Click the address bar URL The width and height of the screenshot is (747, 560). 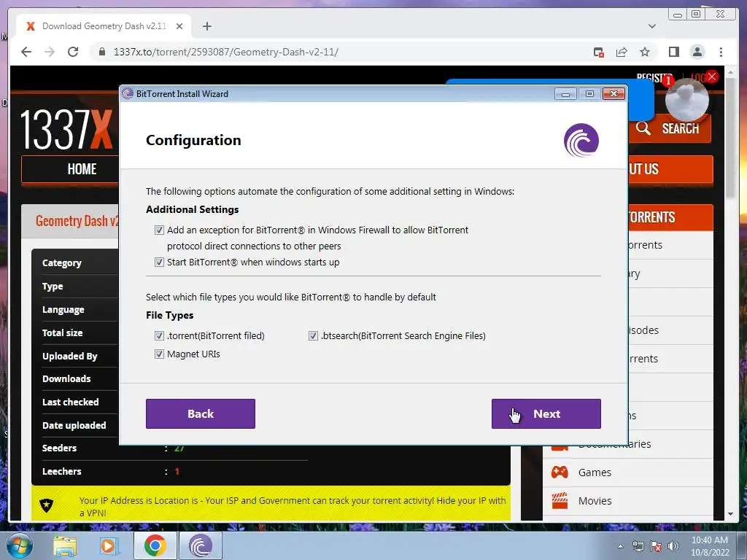point(226,52)
